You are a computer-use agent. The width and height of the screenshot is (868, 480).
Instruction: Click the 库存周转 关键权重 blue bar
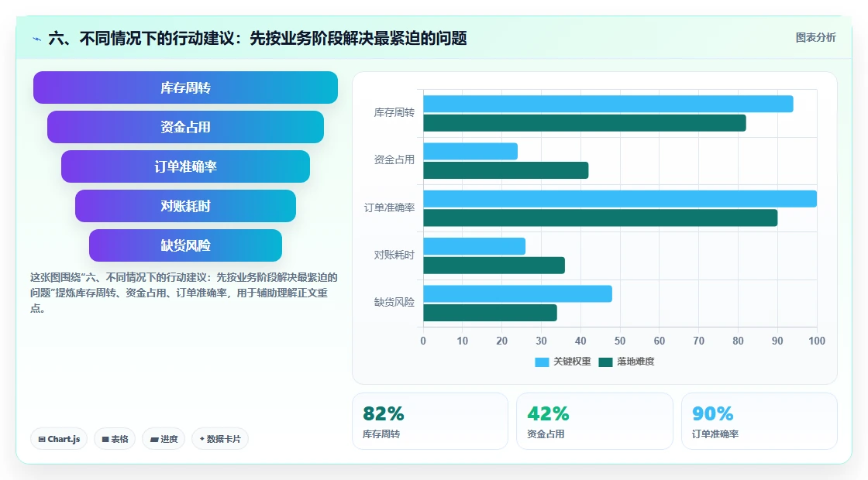(608, 104)
